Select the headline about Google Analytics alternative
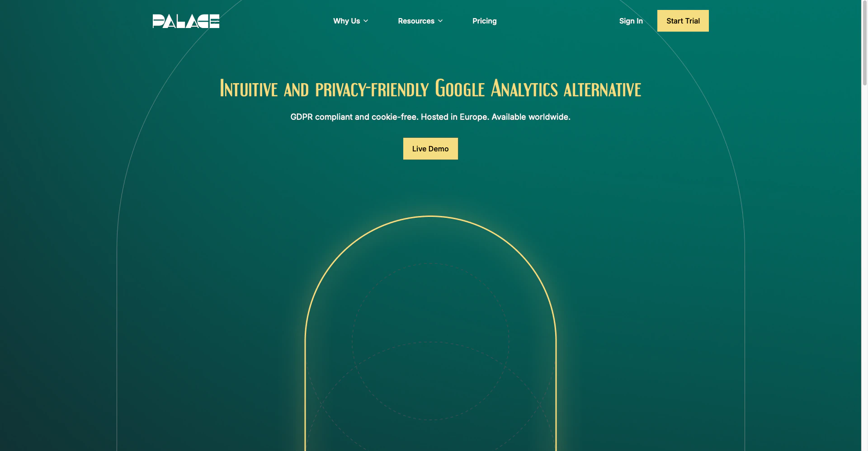This screenshot has height=451, width=868. click(x=430, y=88)
